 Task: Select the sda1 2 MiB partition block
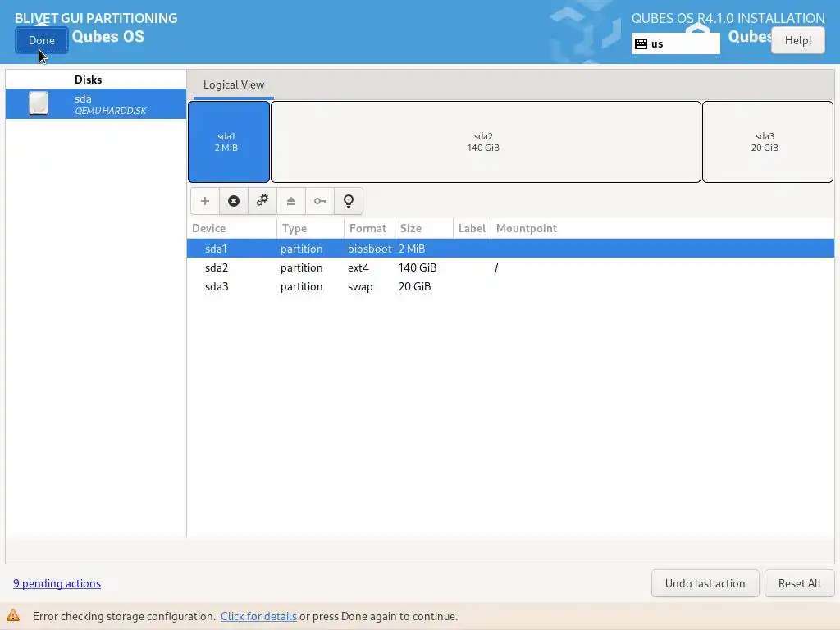(x=229, y=142)
